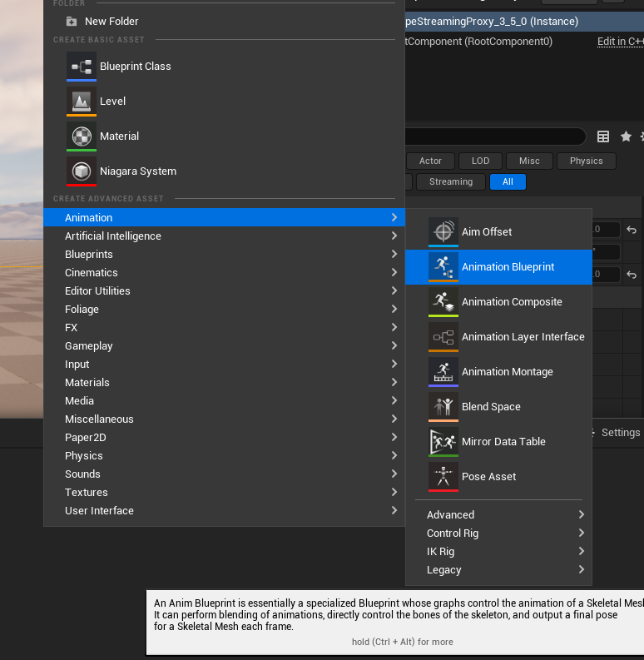The width and height of the screenshot is (644, 660).
Task: Click the Animation Montage icon
Action: [443, 371]
